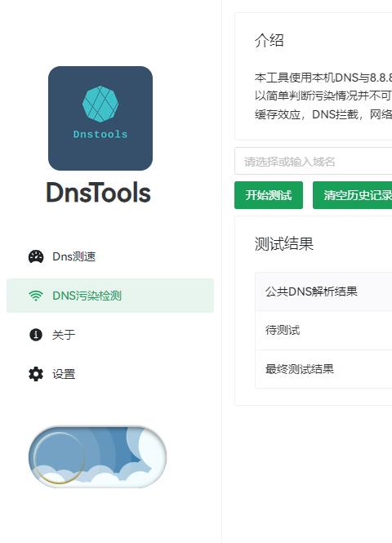Click the 待测试 table cell
The width and height of the screenshot is (392, 543).
tap(323, 331)
